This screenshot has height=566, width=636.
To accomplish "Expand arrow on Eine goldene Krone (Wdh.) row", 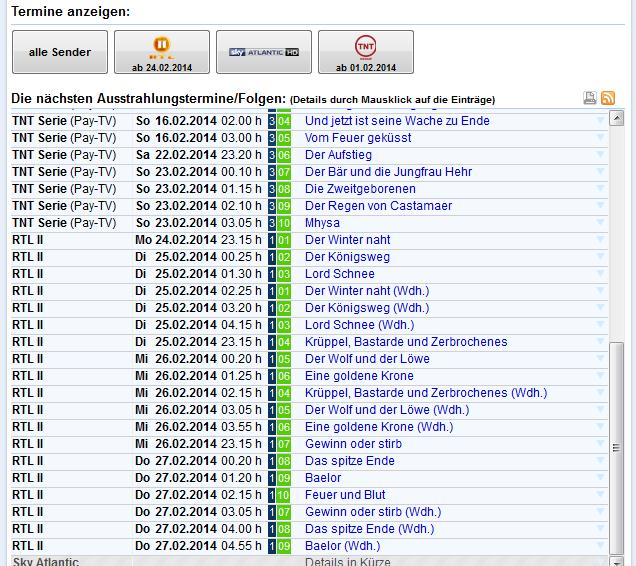I will pos(601,427).
